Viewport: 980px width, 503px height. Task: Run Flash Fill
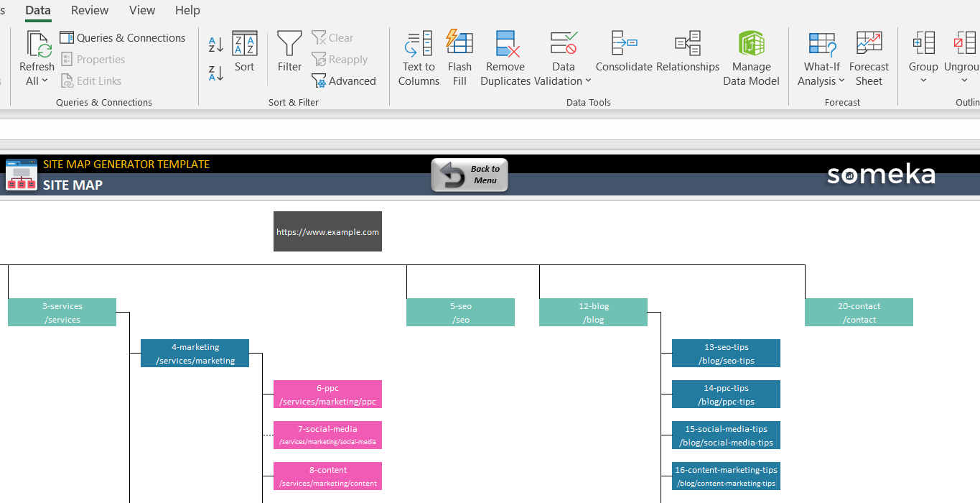[x=459, y=58]
